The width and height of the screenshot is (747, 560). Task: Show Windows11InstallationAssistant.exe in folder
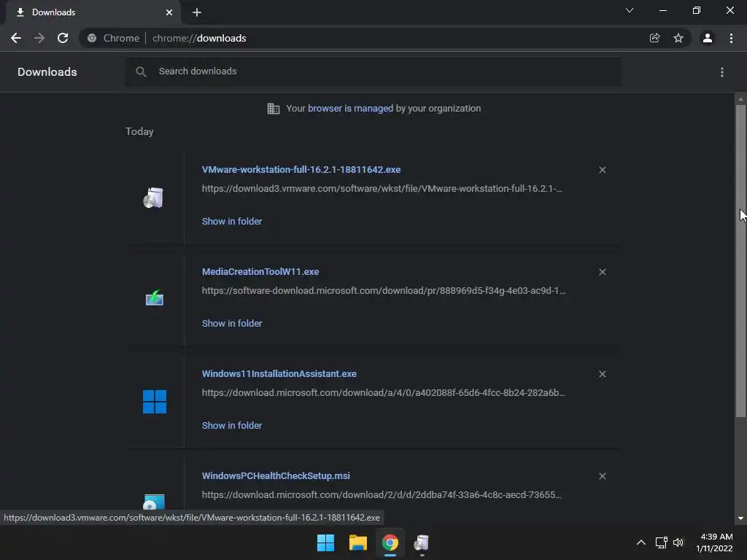(x=232, y=426)
